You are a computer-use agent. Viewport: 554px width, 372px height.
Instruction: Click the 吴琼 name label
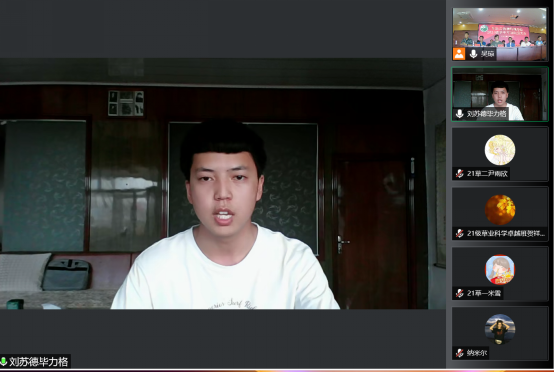[487, 54]
